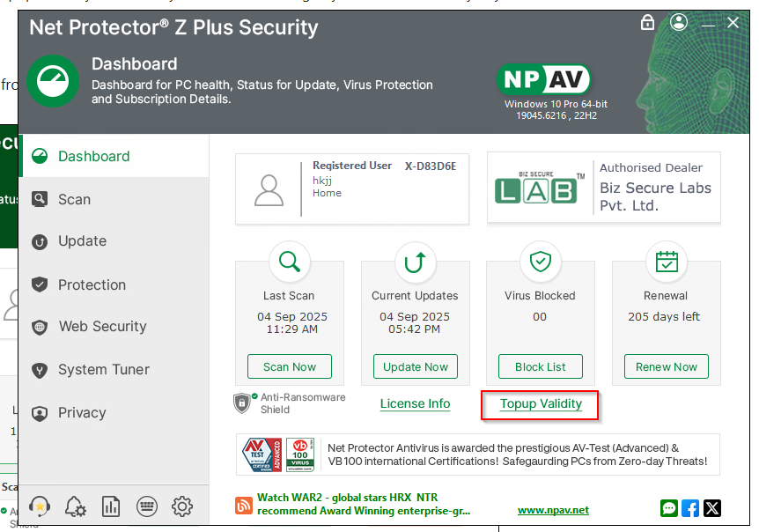The image size is (759, 532).
Task: Open the user account icon
Action: click(x=678, y=22)
